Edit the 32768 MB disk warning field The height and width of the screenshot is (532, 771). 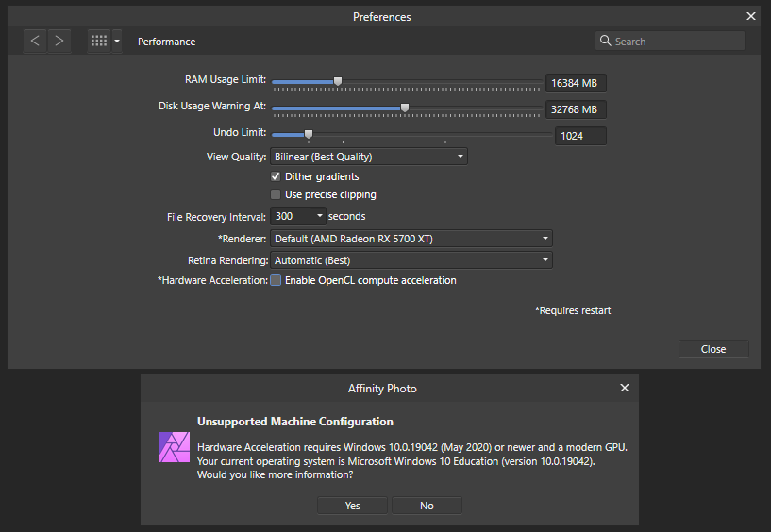(x=576, y=109)
